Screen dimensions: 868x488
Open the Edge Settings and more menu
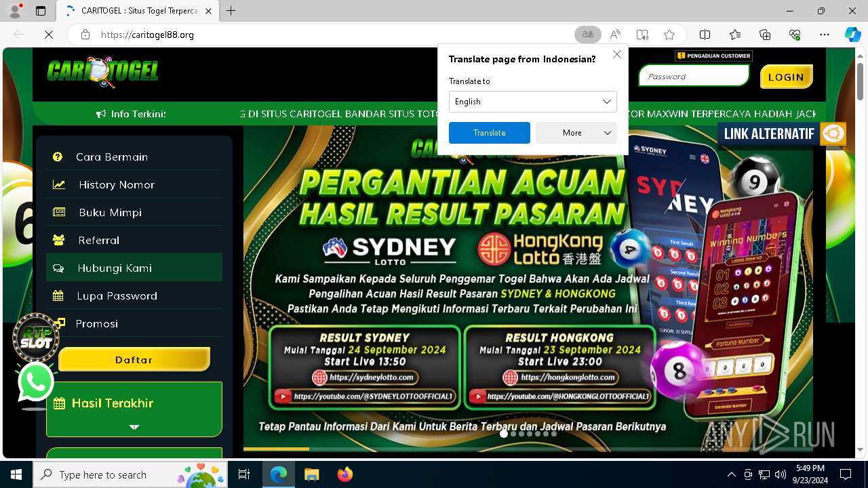[825, 35]
